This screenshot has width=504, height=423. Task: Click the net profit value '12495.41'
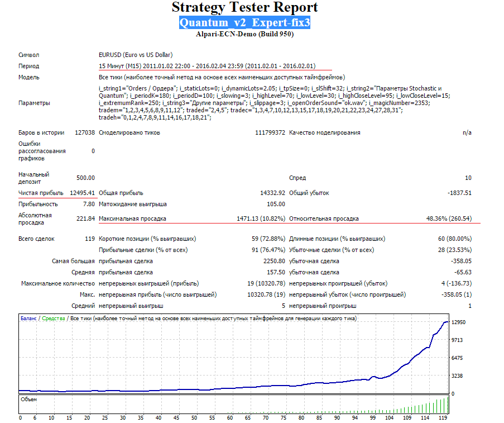pos(82,193)
